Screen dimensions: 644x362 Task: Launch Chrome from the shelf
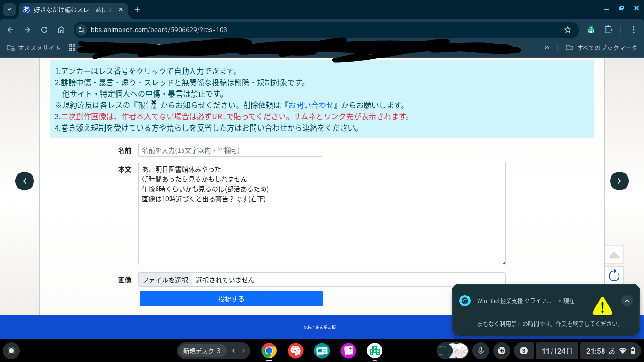[x=269, y=351]
